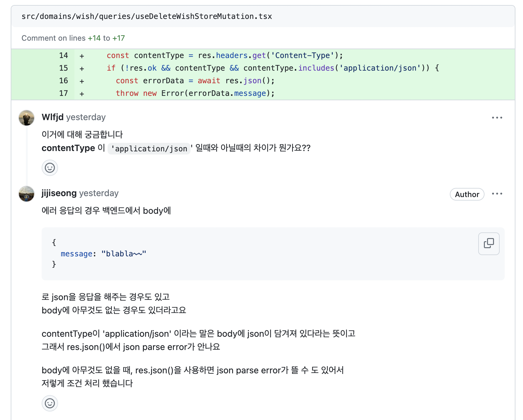This screenshot has height=420, width=523.
Task: Open jijiseong's profile avatar
Action: (26, 194)
